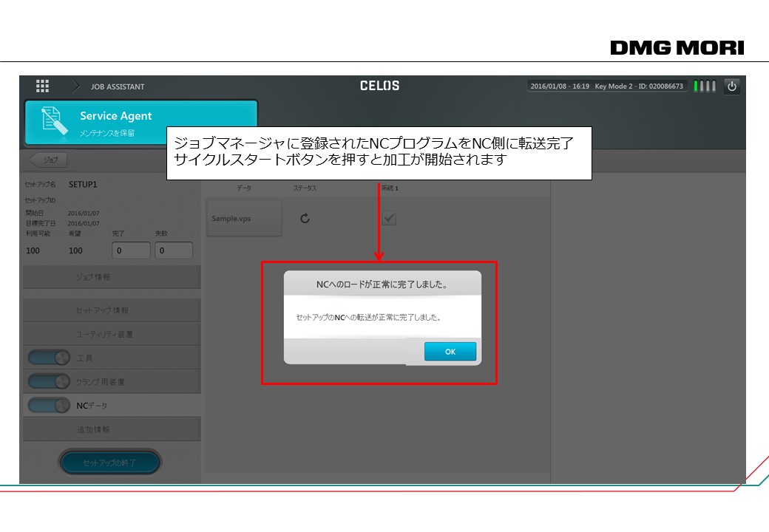
Task: Toggle the 工具 switch
Action: [x=49, y=358]
